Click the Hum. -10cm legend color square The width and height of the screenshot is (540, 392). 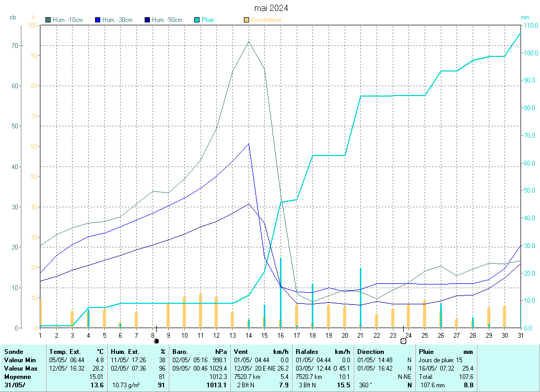(x=49, y=20)
